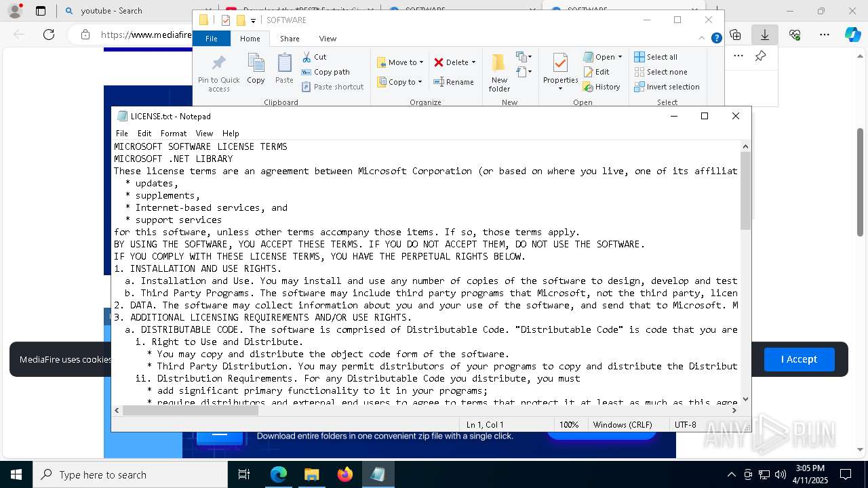Click I Accept on MediaFire cookie banner
This screenshot has width=868, height=488.
[x=799, y=359]
